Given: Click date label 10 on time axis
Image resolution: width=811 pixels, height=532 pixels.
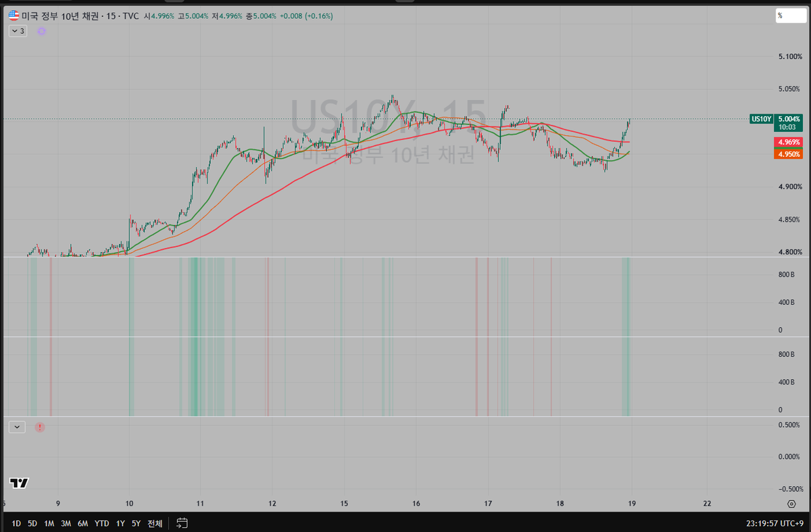Looking at the screenshot, I should coord(129,504).
